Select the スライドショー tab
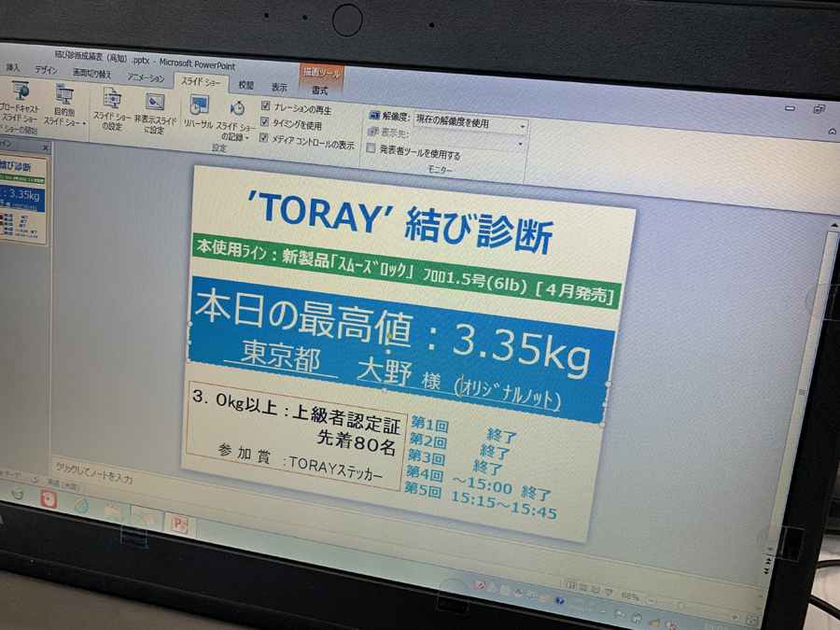 (x=201, y=82)
